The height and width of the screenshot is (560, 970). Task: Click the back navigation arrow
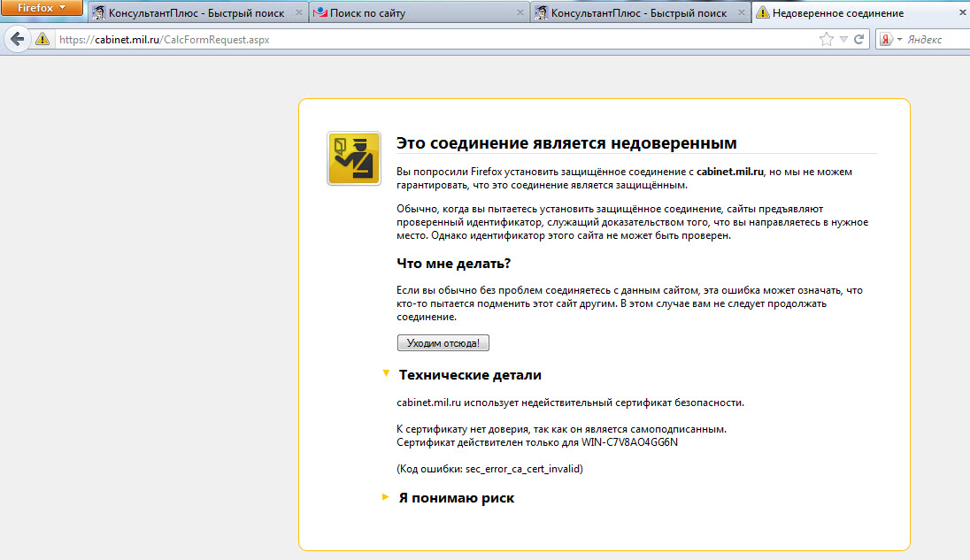click(x=18, y=40)
